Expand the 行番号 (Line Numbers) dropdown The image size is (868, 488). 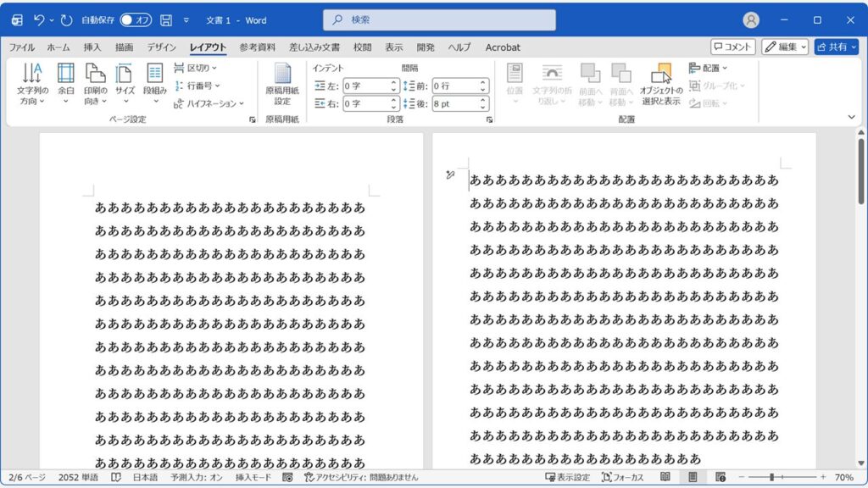point(198,86)
